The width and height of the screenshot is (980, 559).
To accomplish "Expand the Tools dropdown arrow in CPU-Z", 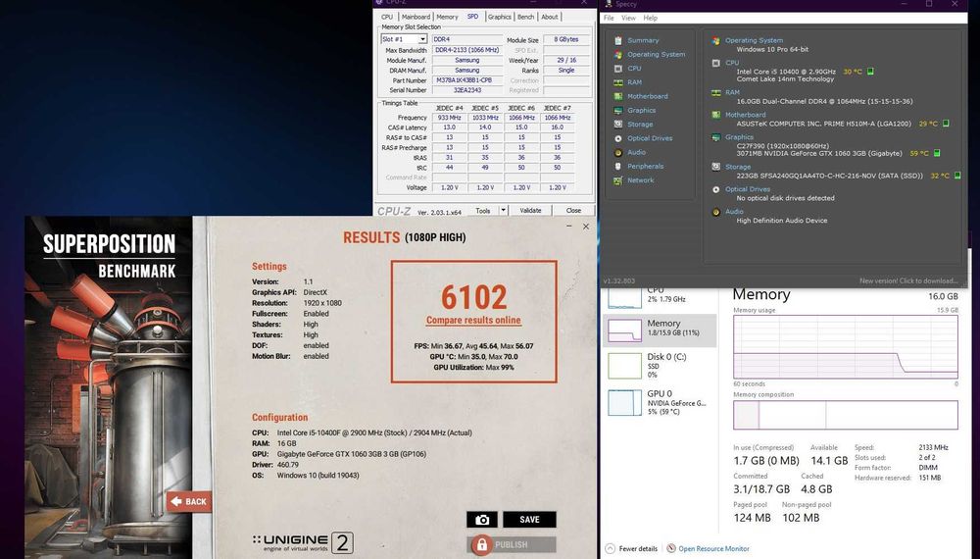I will (x=503, y=211).
